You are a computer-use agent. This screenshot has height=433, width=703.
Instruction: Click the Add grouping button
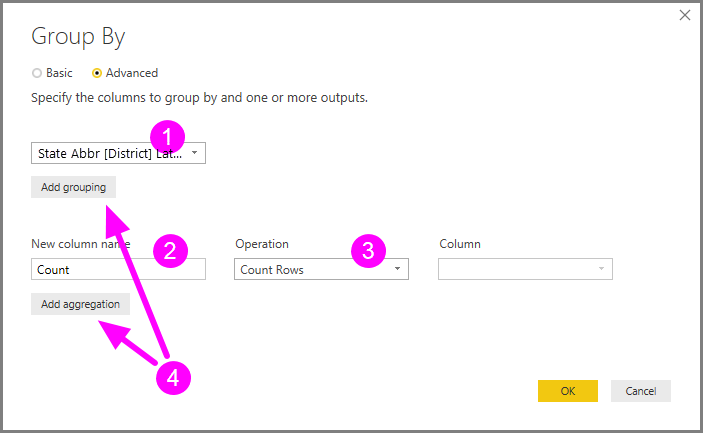click(74, 187)
